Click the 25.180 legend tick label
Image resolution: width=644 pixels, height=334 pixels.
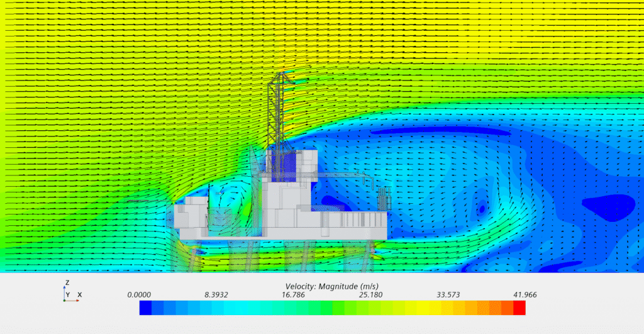click(370, 294)
